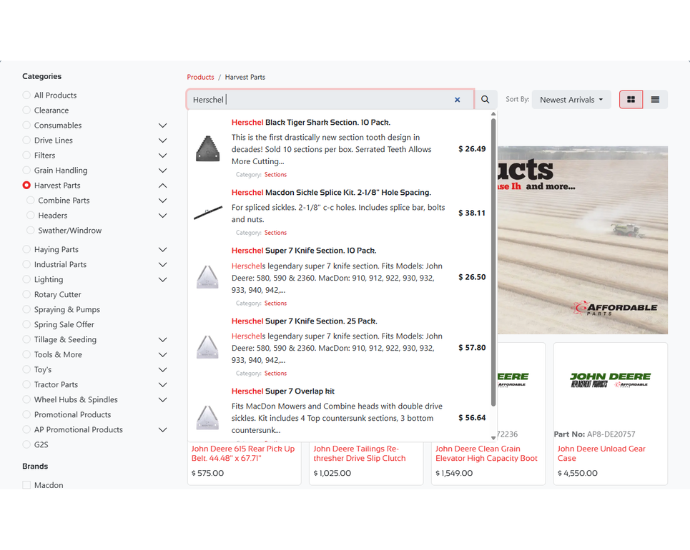The height and width of the screenshot is (550, 690).
Task: Expand the Filters category chevron
Action: point(163,155)
